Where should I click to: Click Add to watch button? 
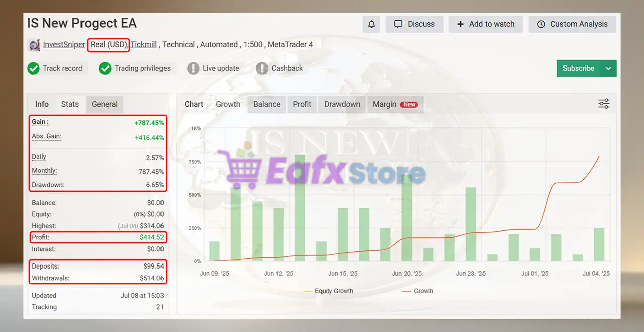[486, 24]
